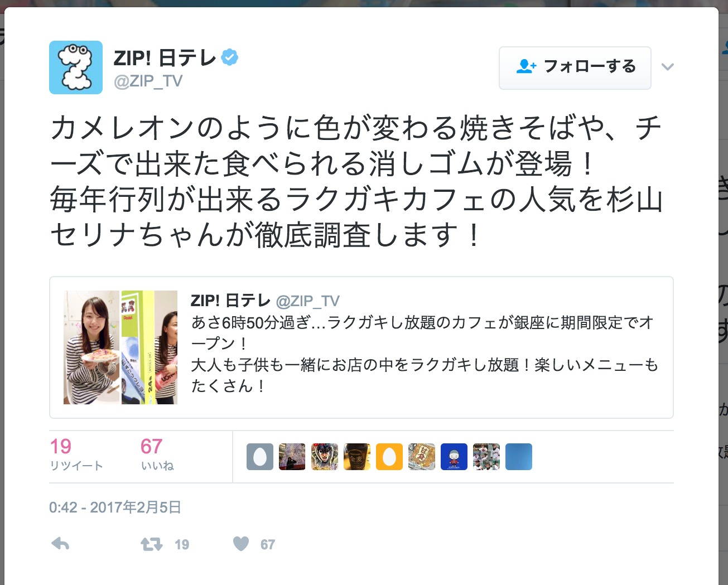This screenshot has height=585, width=728.
Task: Open the first gray egg avatar liker
Action: tap(260, 457)
